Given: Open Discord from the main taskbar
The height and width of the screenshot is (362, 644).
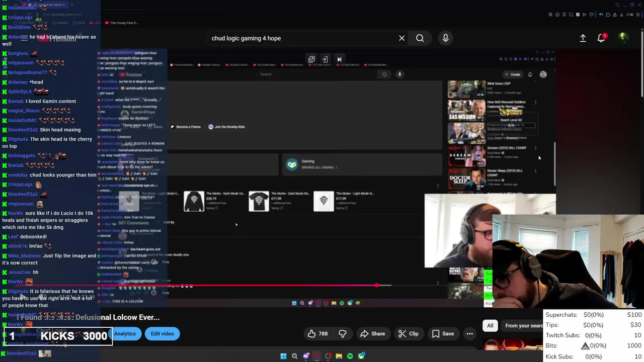Looking at the screenshot, I should tap(306, 356).
